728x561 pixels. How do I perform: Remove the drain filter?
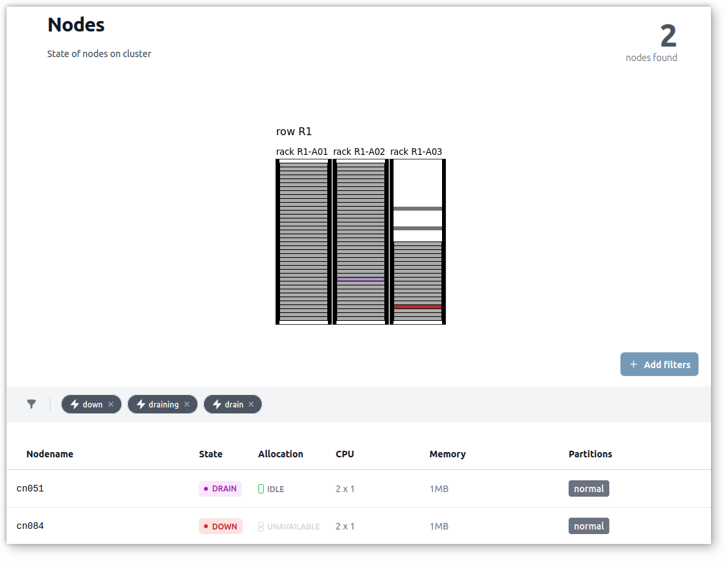coord(251,404)
